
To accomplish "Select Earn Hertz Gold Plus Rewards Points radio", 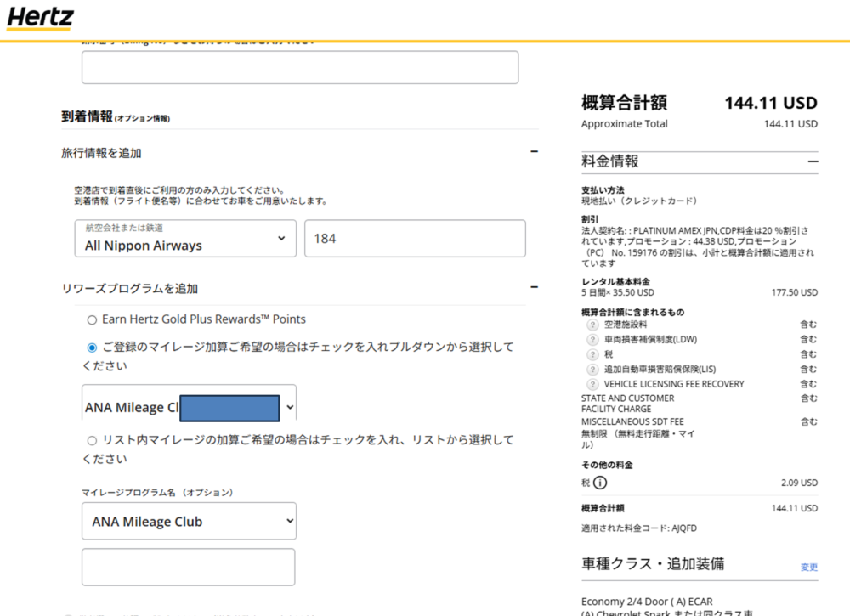I will click(x=92, y=320).
